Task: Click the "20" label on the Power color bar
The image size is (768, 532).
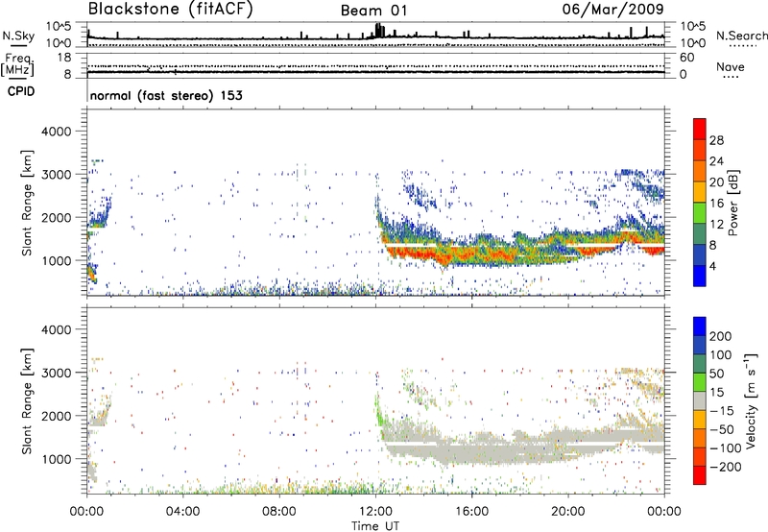Action: 716,182
